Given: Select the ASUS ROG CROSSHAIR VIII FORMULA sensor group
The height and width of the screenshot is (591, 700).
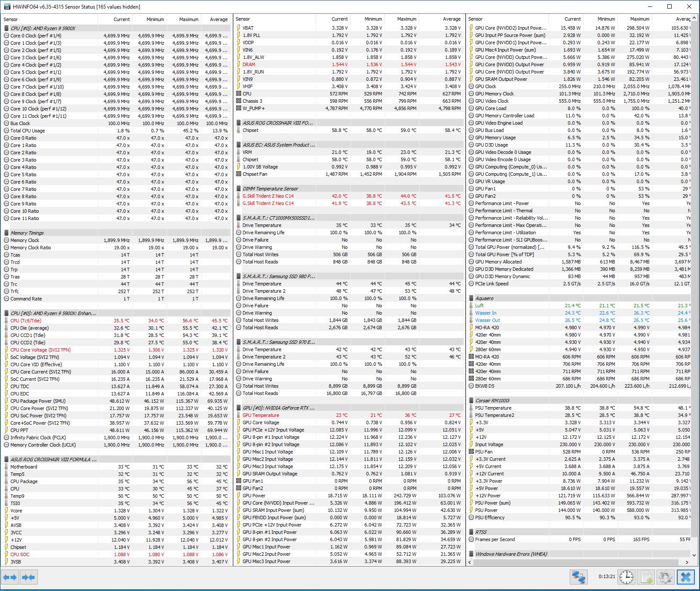Looking at the screenshot, I should 116,459.
